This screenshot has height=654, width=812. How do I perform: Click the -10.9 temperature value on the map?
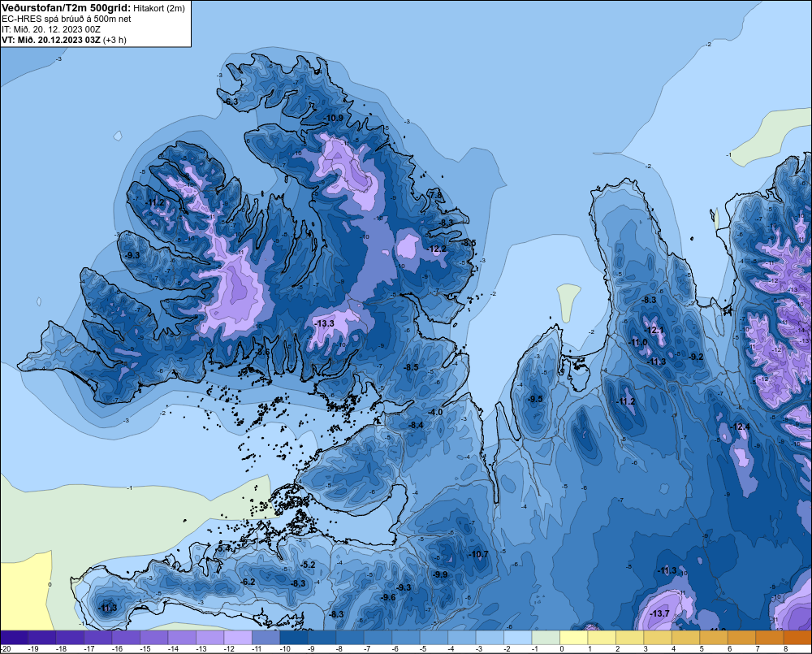(x=334, y=118)
